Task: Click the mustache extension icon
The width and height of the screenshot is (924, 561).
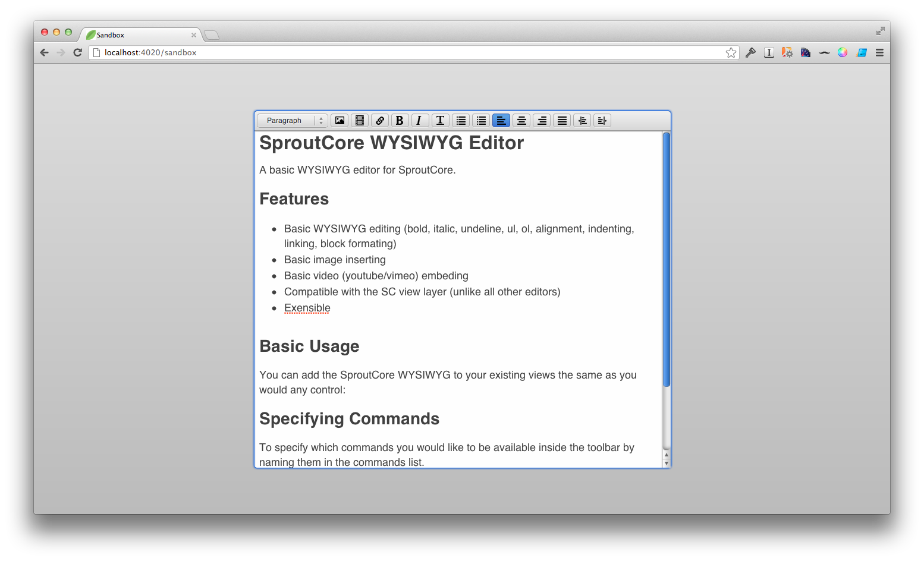Action: click(824, 53)
